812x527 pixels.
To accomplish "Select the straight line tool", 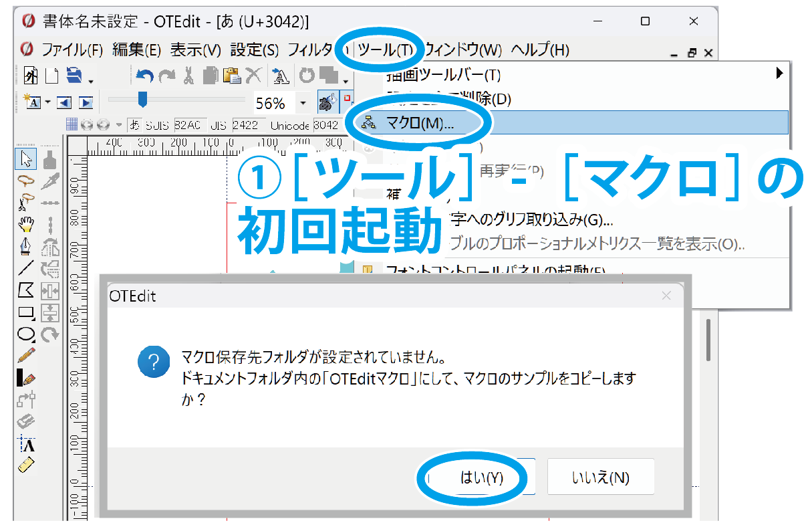I will point(26,268).
